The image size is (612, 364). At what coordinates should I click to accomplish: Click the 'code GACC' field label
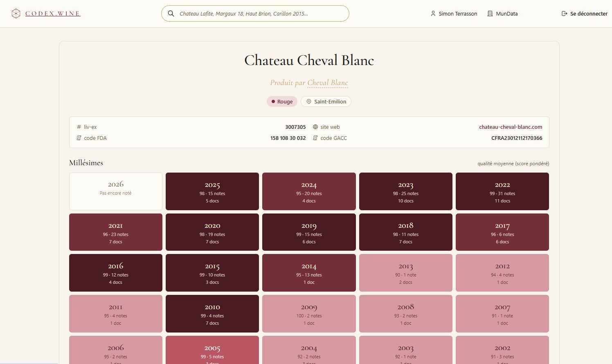[x=333, y=138]
